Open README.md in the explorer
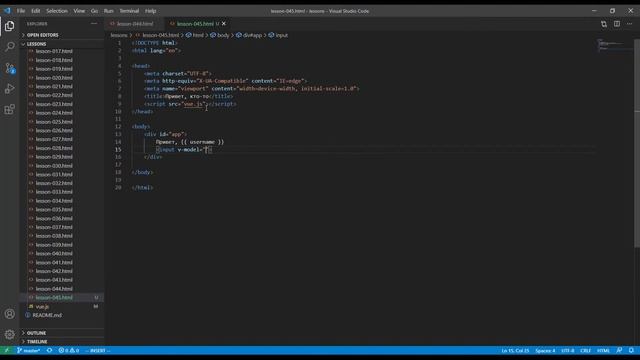This screenshot has height=360, width=640. tap(47, 315)
